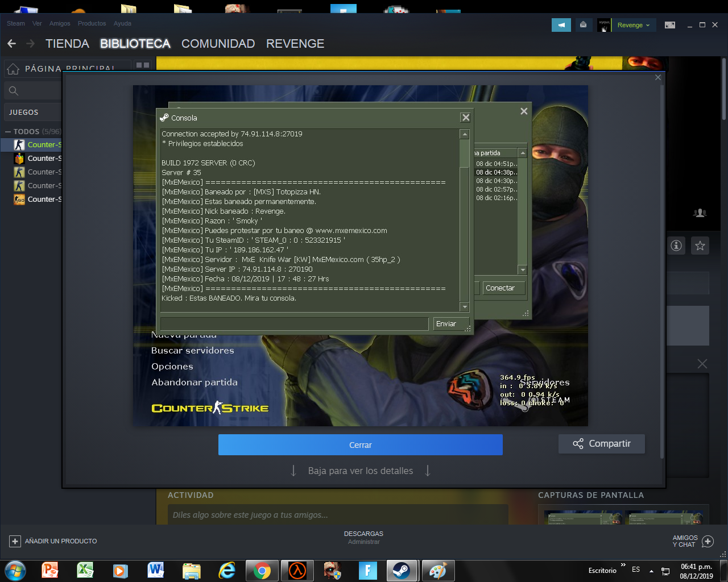The image size is (728, 582).
Task: Dismiss the right-side panel X behind the modal
Action: pyautogui.click(x=702, y=364)
